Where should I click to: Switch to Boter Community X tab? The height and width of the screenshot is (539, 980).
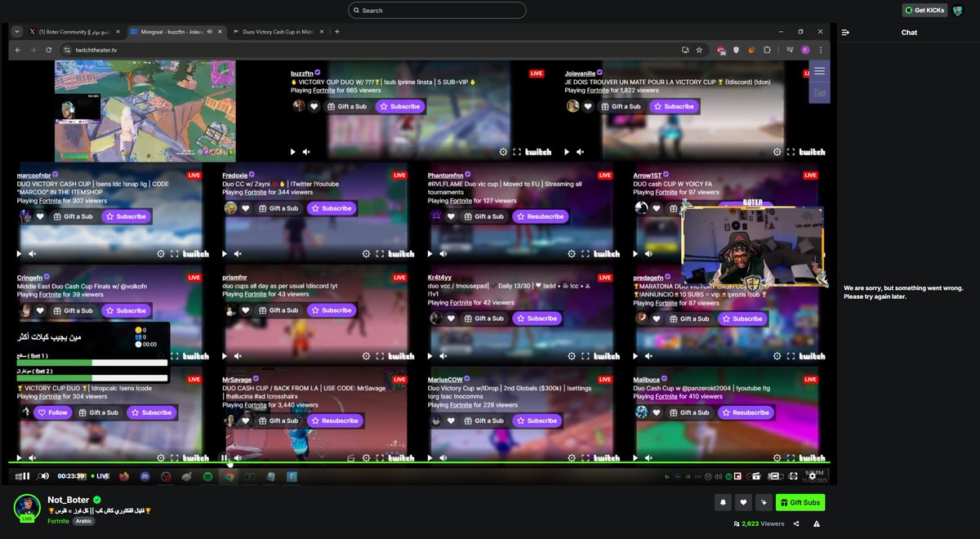[73, 32]
